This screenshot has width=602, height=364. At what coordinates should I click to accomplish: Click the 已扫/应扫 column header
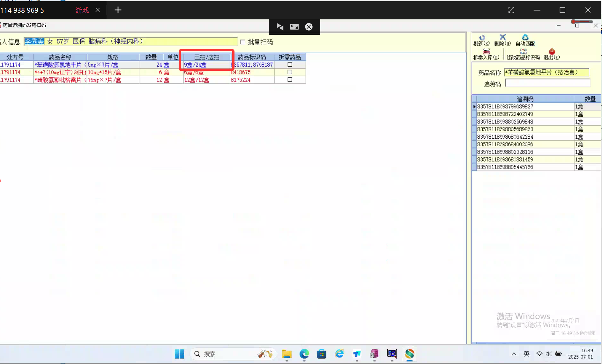pyautogui.click(x=207, y=57)
